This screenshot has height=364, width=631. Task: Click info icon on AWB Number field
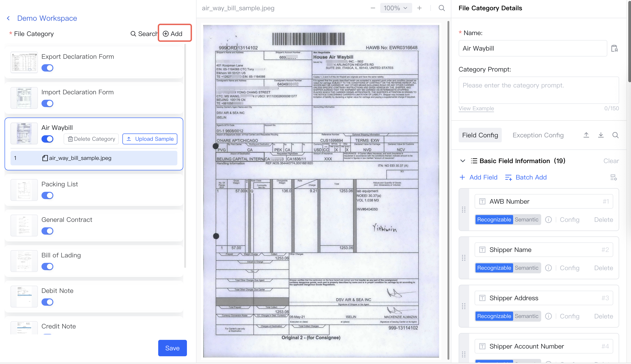pos(548,220)
